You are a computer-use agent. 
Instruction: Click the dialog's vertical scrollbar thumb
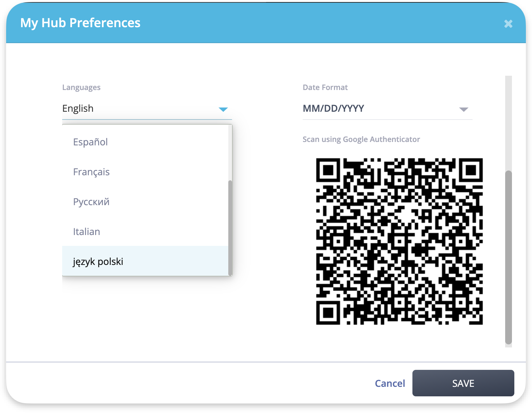pyautogui.click(x=508, y=257)
